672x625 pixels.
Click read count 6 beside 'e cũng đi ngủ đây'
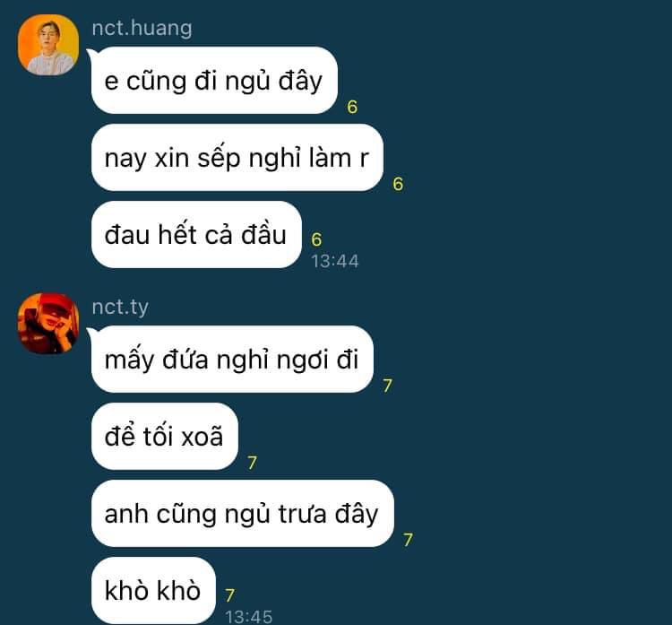point(352,107)
